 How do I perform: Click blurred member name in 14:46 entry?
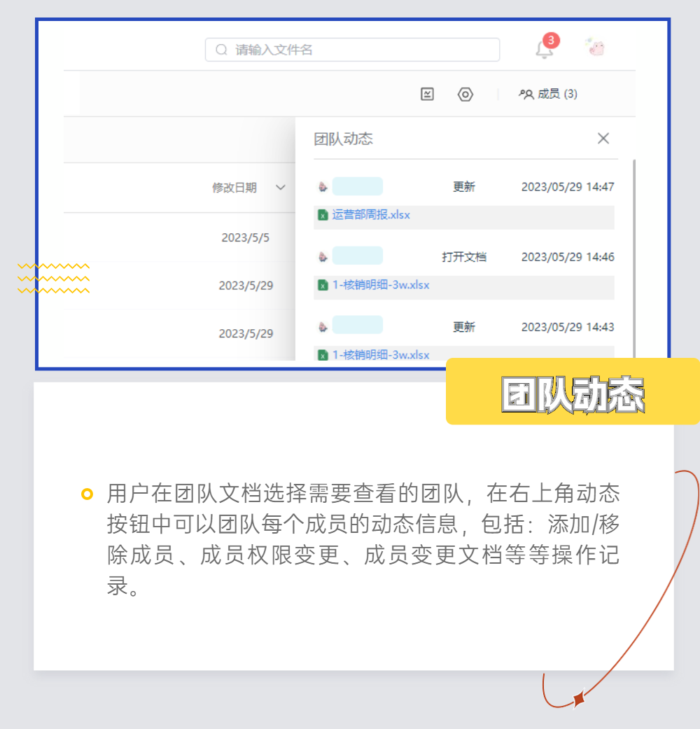358,256
